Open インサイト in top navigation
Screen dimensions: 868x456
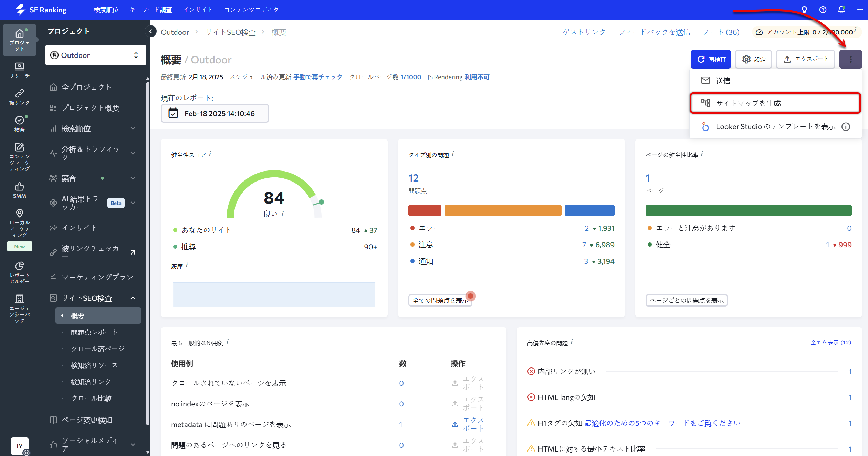click(x=198, y=10)
